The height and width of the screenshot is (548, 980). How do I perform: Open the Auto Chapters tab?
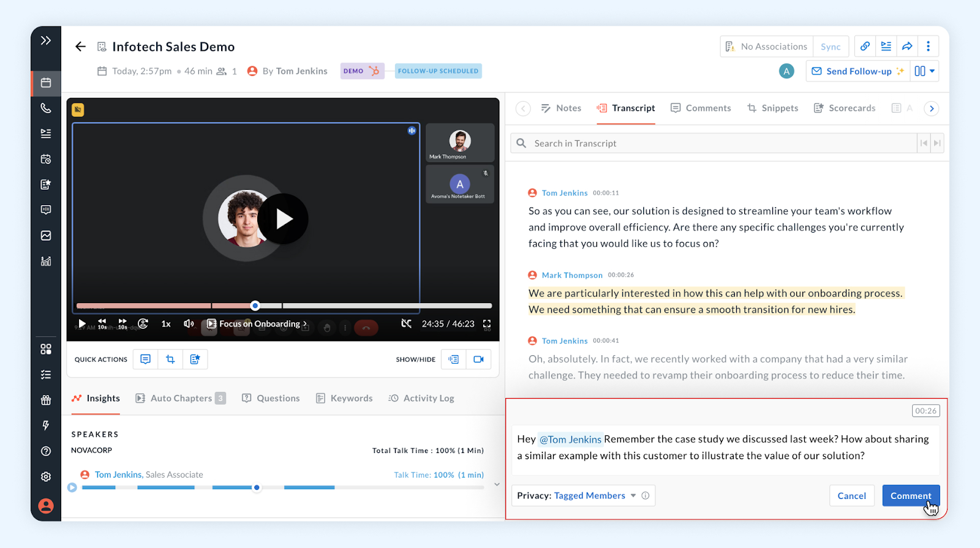[x=181, y=399]
